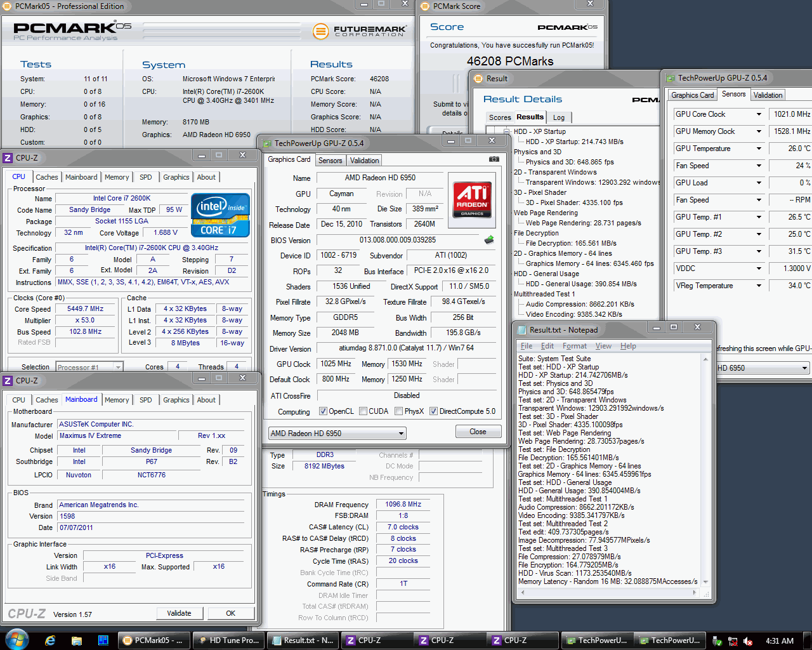Open the Notepad File menu
Image resolution: width=812 pixels, height=650 pixels.
pos(527,346)
